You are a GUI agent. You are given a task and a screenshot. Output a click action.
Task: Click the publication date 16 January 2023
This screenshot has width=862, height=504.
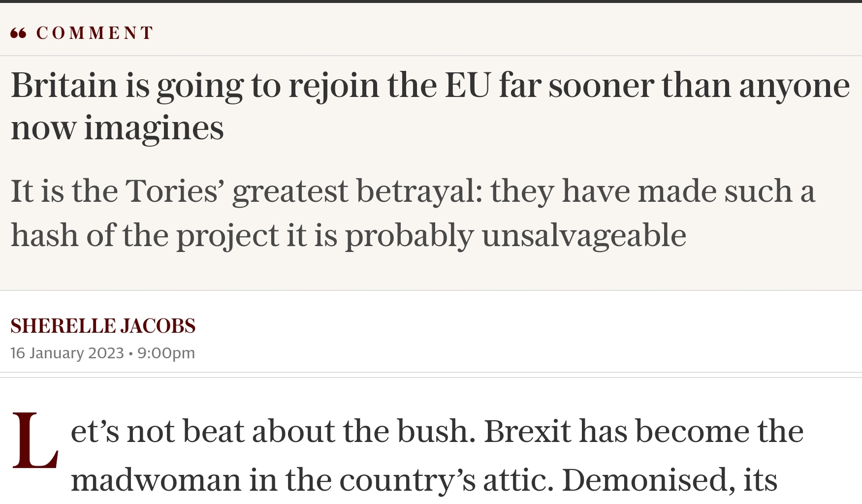(67, 353)
